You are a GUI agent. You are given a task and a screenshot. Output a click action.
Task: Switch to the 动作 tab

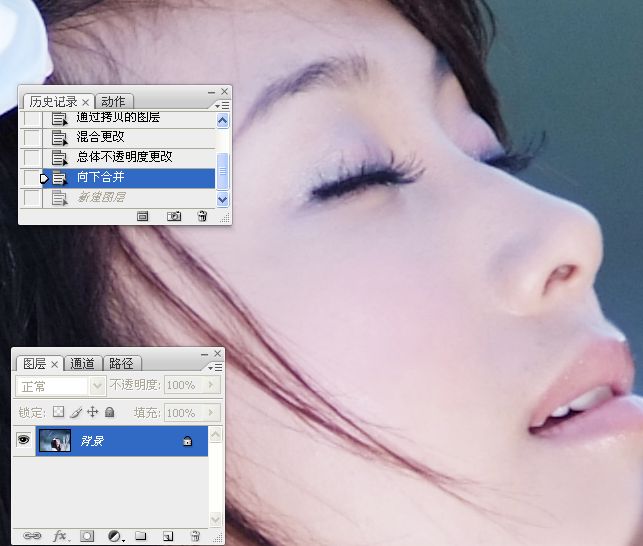pos(113,102)
